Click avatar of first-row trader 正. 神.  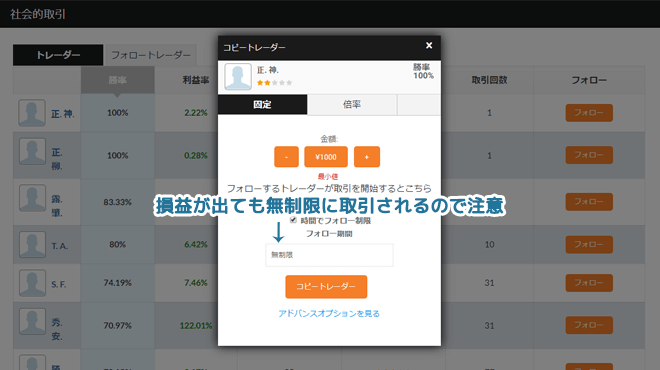tap(32, 113)
